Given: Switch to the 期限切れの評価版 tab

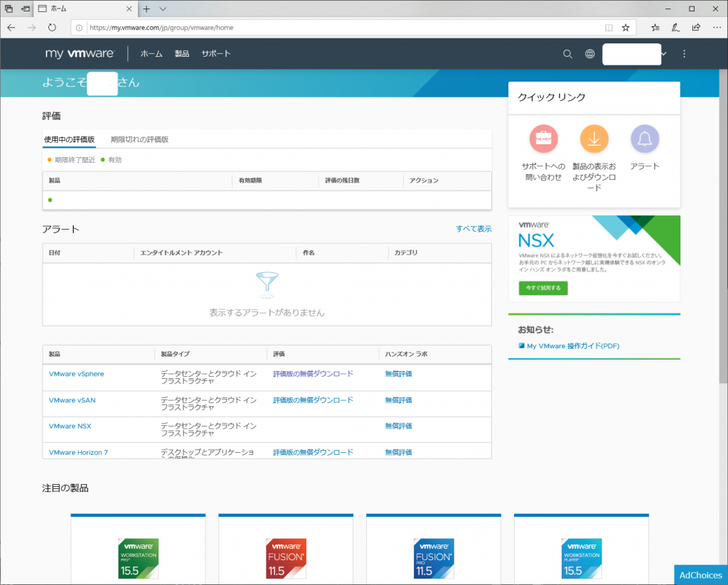Looking at the screenshot, I should [140, 139].
